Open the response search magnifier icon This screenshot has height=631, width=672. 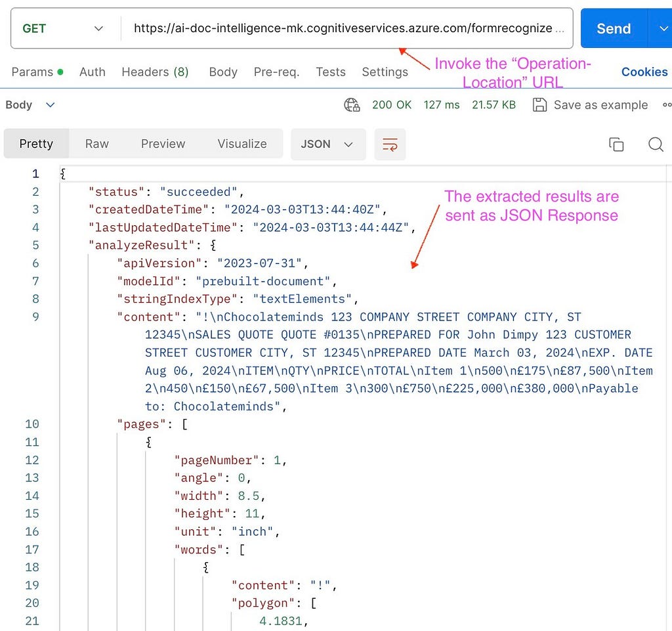click(x=656, y=144)
